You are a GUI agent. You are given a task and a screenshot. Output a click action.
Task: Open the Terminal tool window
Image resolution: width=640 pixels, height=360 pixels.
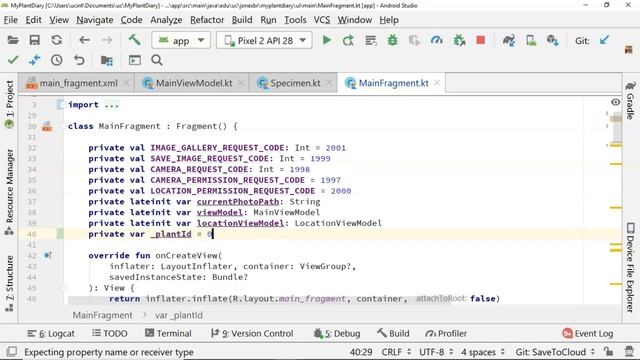[x=168, y=333]
